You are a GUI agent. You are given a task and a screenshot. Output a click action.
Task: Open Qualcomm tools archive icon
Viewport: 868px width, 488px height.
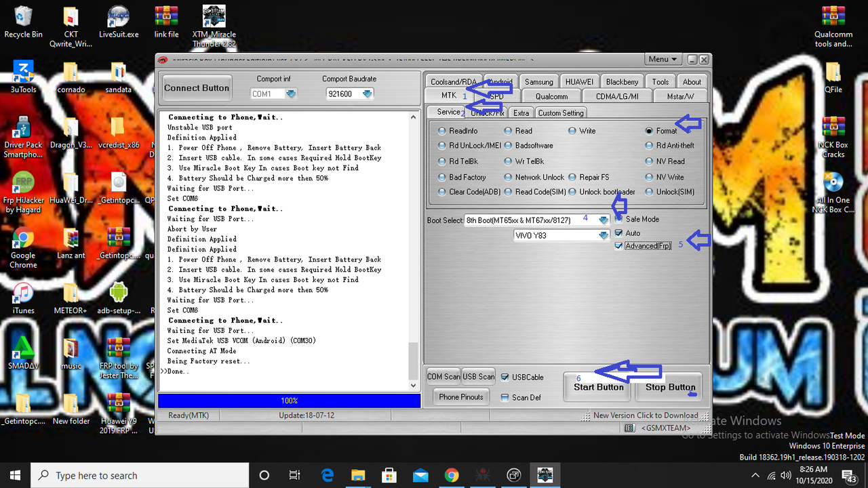click(833, 26)
